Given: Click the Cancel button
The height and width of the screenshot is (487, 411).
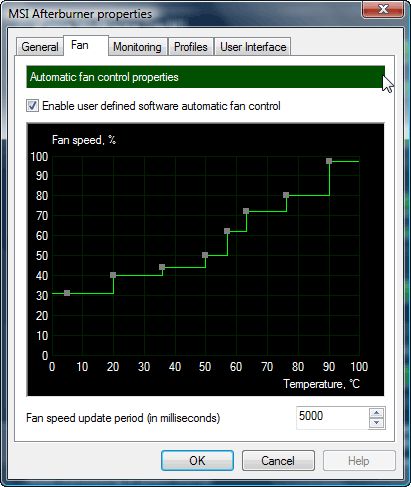Looking at the screenshot, I should point(278,461).
